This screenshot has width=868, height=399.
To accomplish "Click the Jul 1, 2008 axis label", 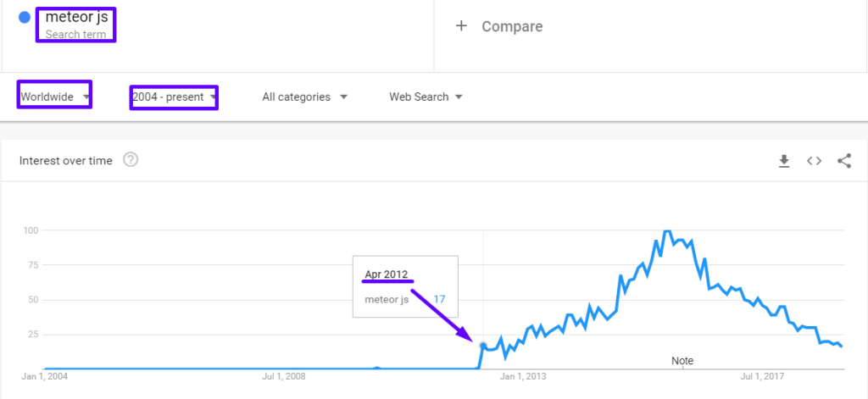I will pyautogui.click(x=284, y=375).
